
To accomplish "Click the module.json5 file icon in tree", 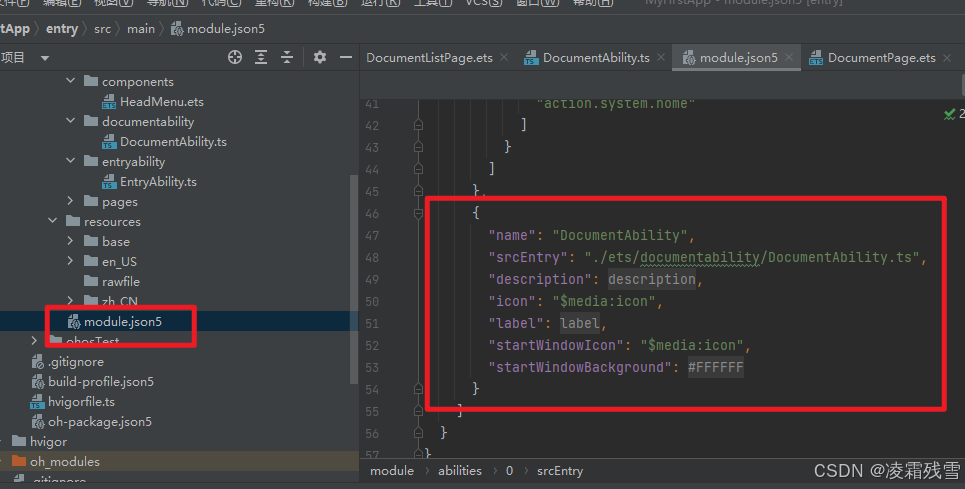I will pos(74,322).
